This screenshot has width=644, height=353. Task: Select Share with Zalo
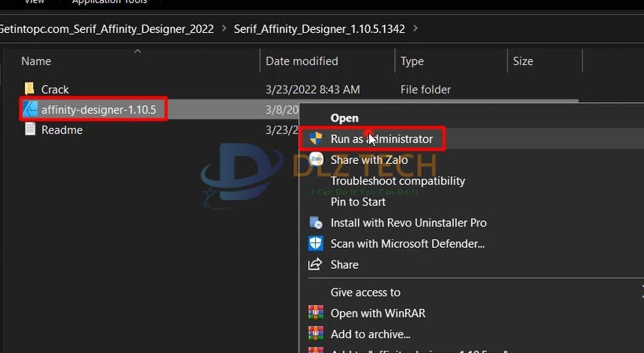pyautogui.click(x=369, y=160)
